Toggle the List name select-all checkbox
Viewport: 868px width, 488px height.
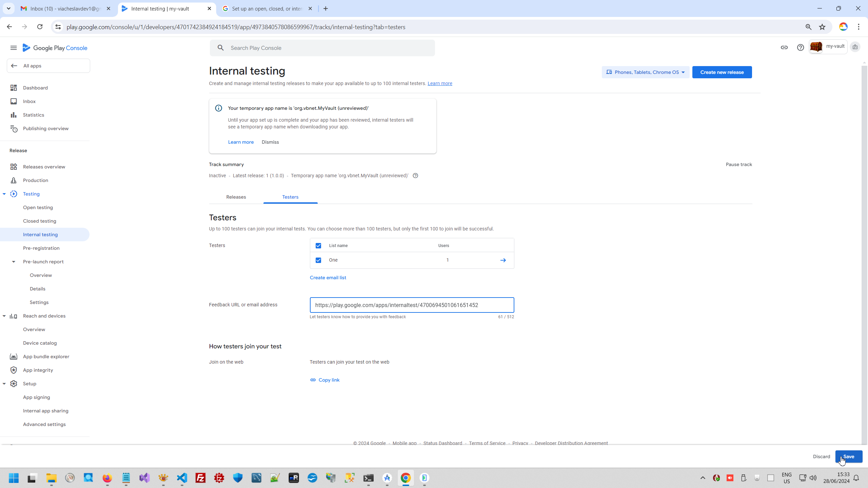(x=318, y=246)
